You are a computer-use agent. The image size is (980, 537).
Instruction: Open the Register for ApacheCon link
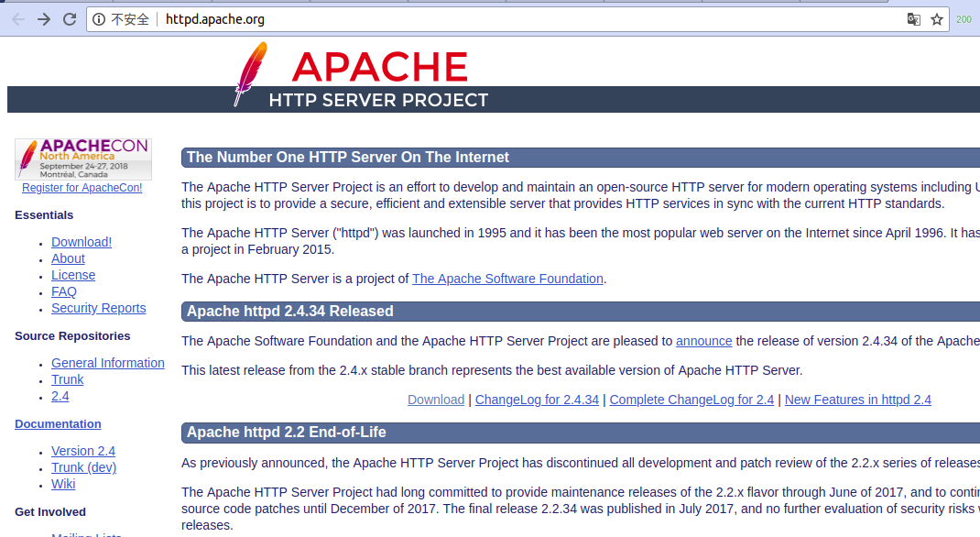pos(82,188)
